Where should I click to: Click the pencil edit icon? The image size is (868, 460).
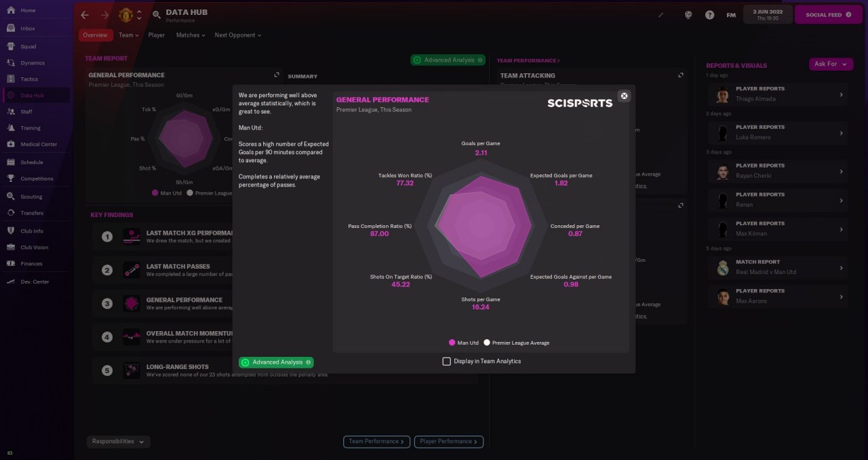click(661, 15)
